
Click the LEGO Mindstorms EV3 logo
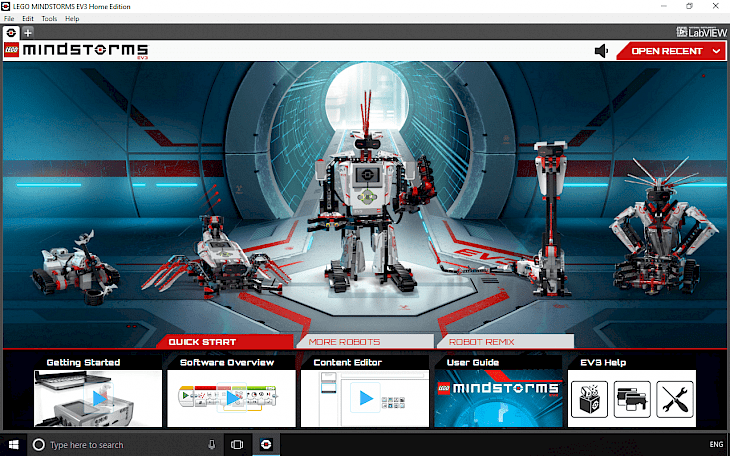pos(76,50)
